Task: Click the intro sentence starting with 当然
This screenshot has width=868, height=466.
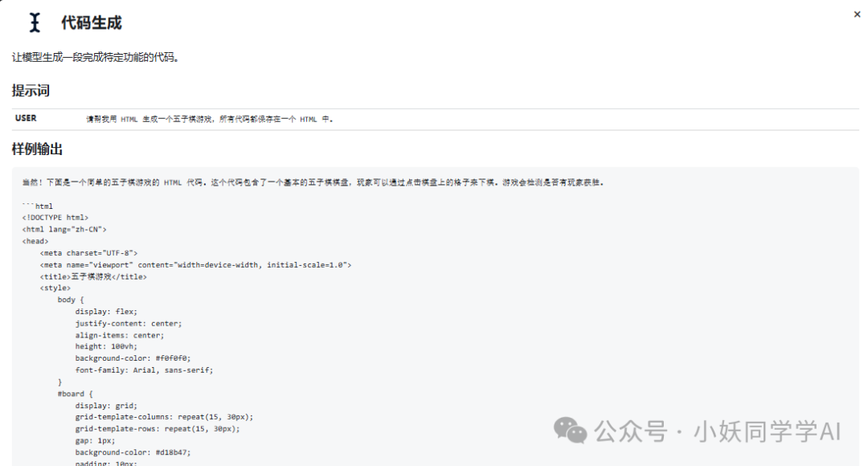Action: pyautogui.click(x=313, y=182)
